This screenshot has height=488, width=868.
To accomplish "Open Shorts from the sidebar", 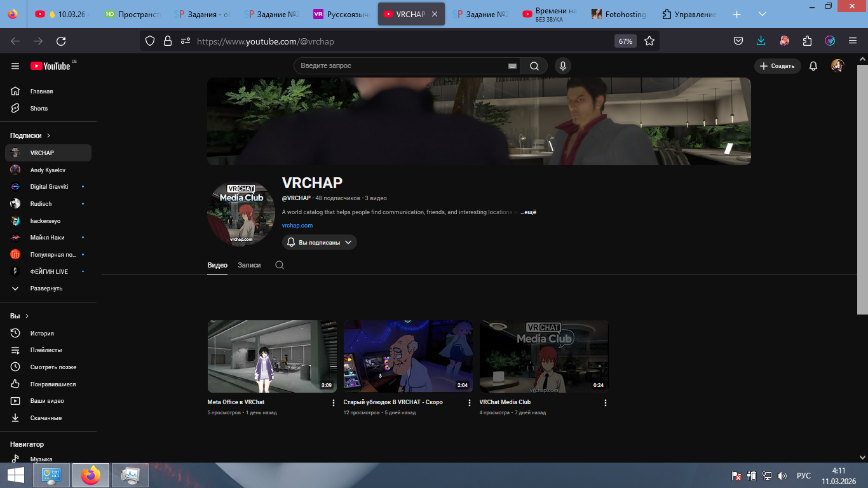I will (x=48, y=109).
